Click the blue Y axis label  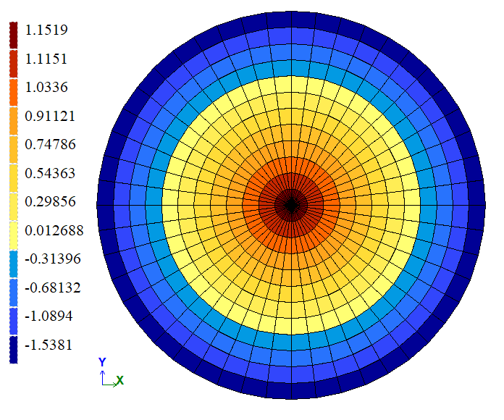[x=102, y=361]
